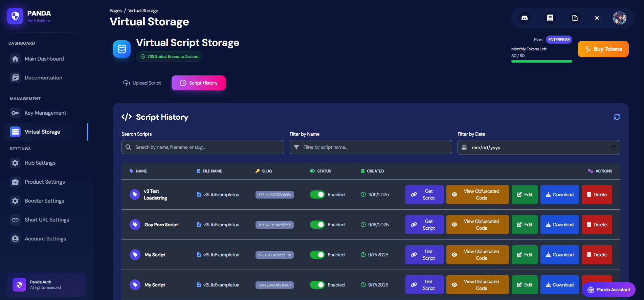The width and height of the screenshot is (644, 300).
Task: Open the book documentation icon in header
Action: [550, 18]
